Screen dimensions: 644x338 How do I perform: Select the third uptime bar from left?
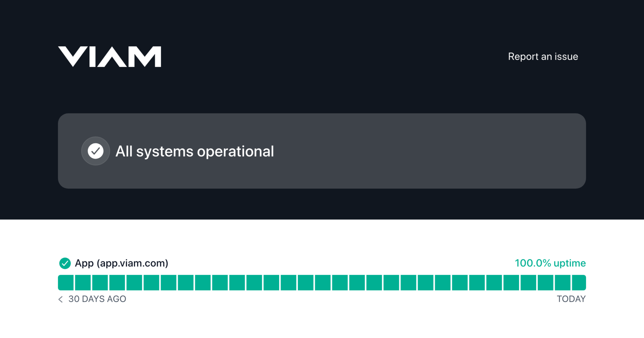100,282
